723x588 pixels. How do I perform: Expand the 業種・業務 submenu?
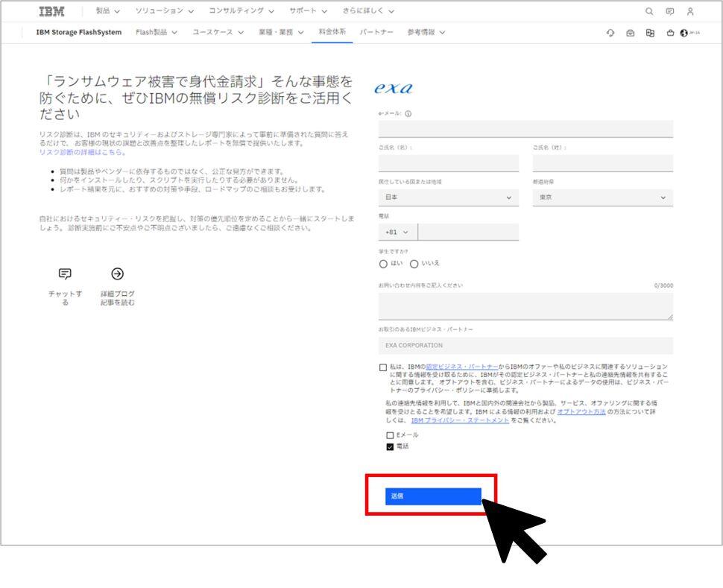point(281,32)
